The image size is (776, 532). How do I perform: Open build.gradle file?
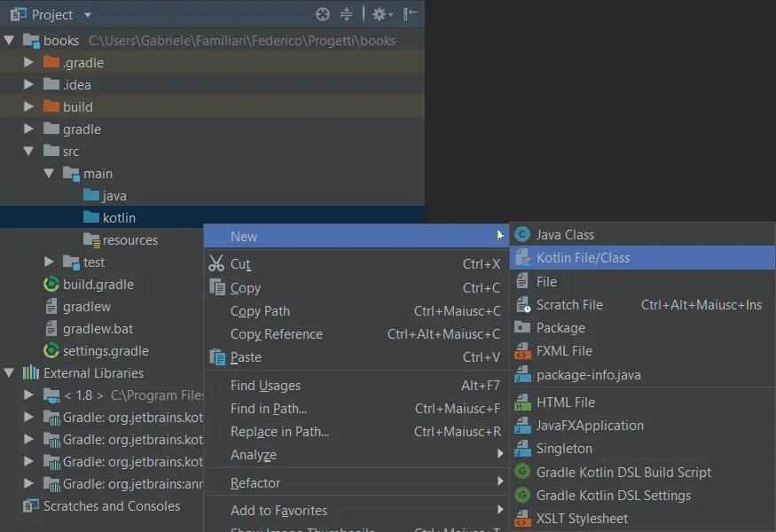(89, 284)
